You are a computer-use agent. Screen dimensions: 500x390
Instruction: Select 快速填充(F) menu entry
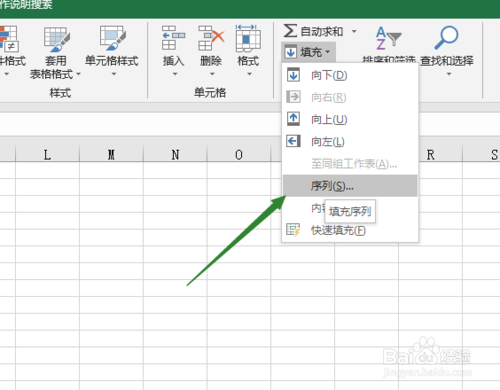(350, 230)
